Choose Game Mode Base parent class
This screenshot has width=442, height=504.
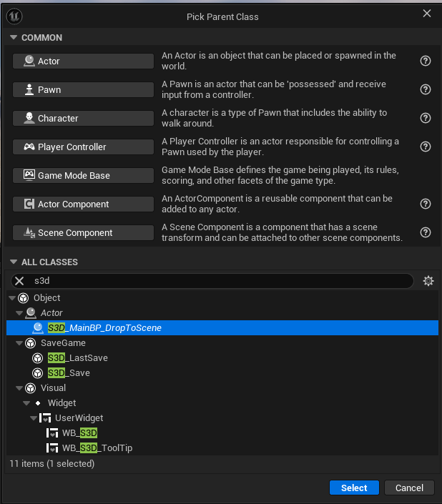tap(83, 175)
